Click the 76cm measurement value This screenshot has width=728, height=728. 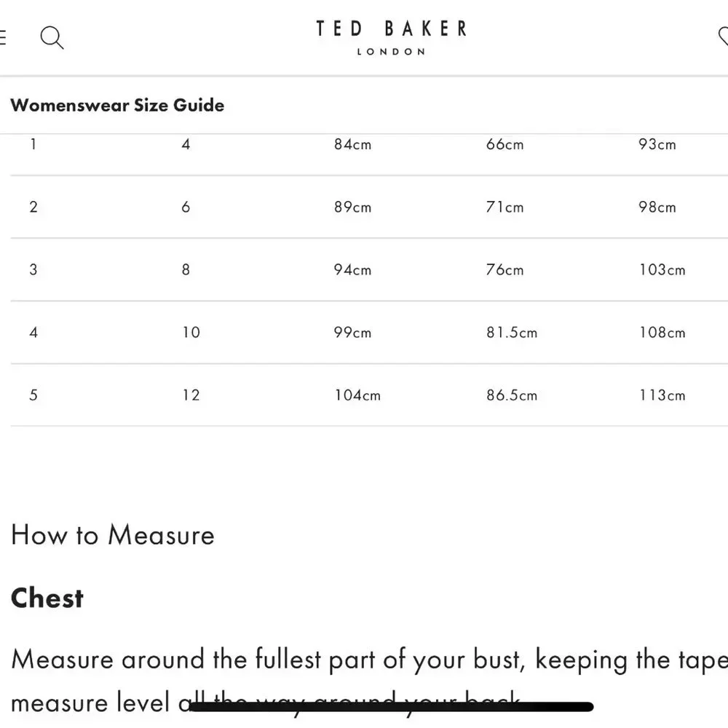click(505, 269)
